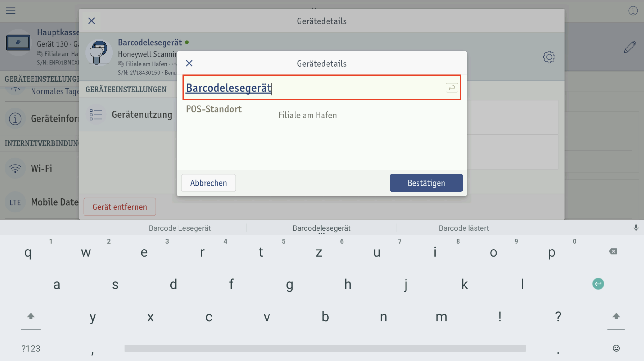
Task: Click the barcode scanner device thumbnail
Action: [x=99, y=52]
